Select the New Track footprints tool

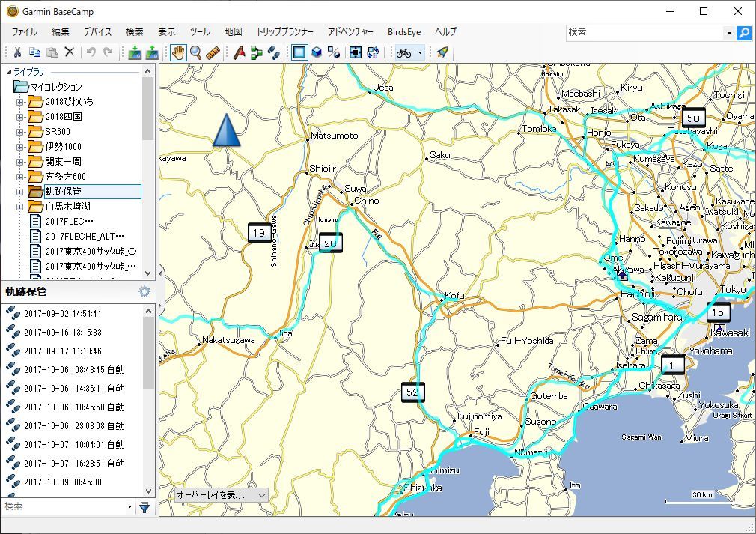274,52
